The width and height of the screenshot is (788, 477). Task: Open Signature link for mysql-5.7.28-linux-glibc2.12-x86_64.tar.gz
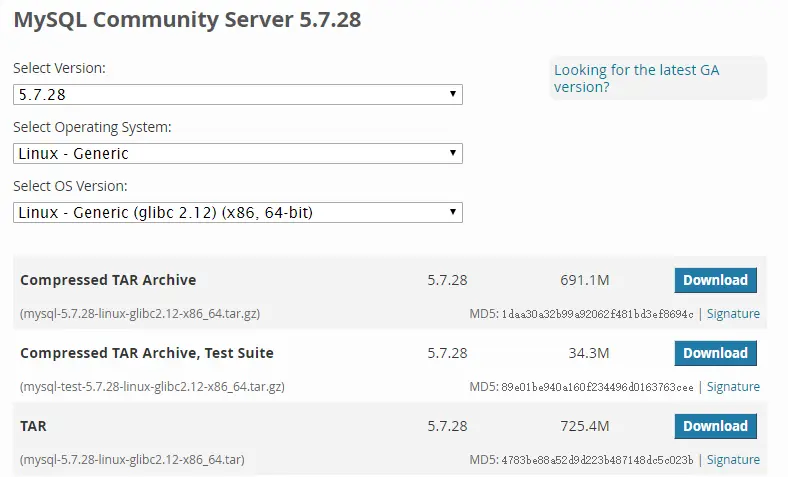point(733,314)
